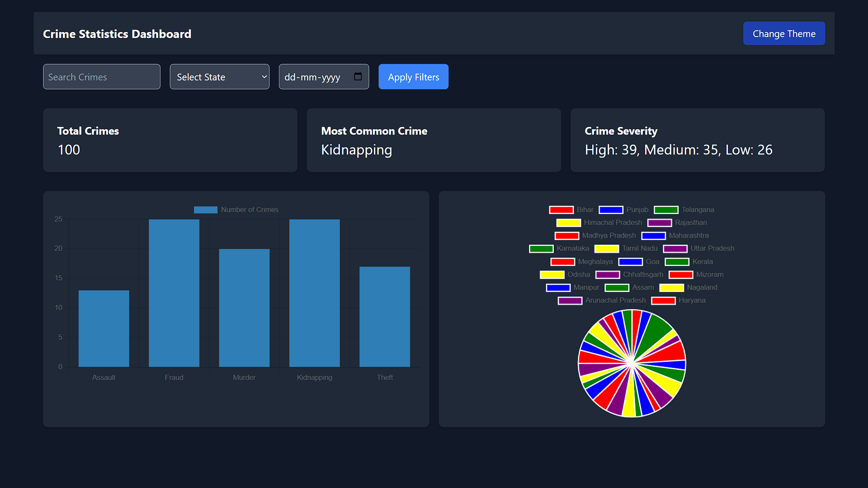Image resolution: width=868 pixels, height=488 pixels.
Task: Click the Tamil Nadu yellow legend swatch
Action: (x=607, y=249)
